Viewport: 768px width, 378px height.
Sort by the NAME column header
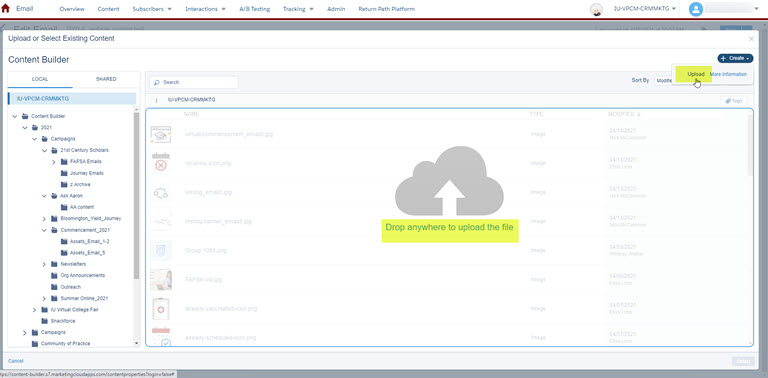click(192, 114)
